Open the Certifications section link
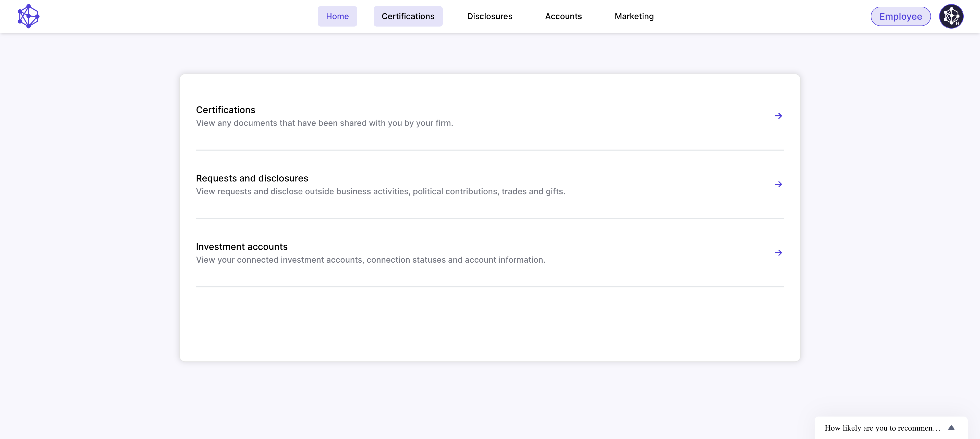Screen dimensions: 980x439 click(779, 116)
